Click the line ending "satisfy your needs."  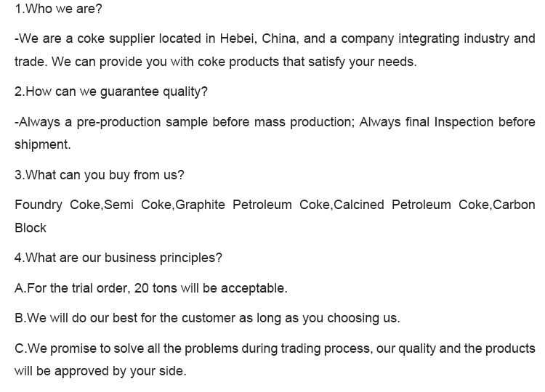point(216,62)
